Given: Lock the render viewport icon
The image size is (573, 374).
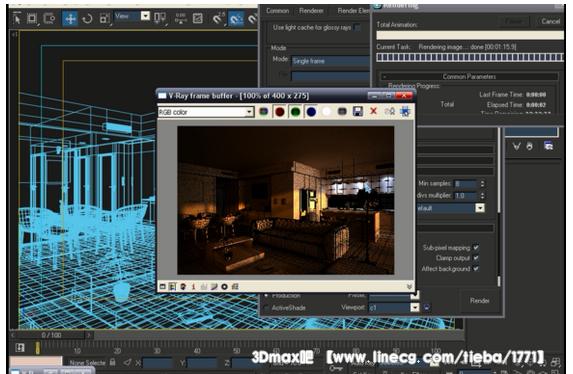Looking at the screenshot, I should (x=426, y=307).
